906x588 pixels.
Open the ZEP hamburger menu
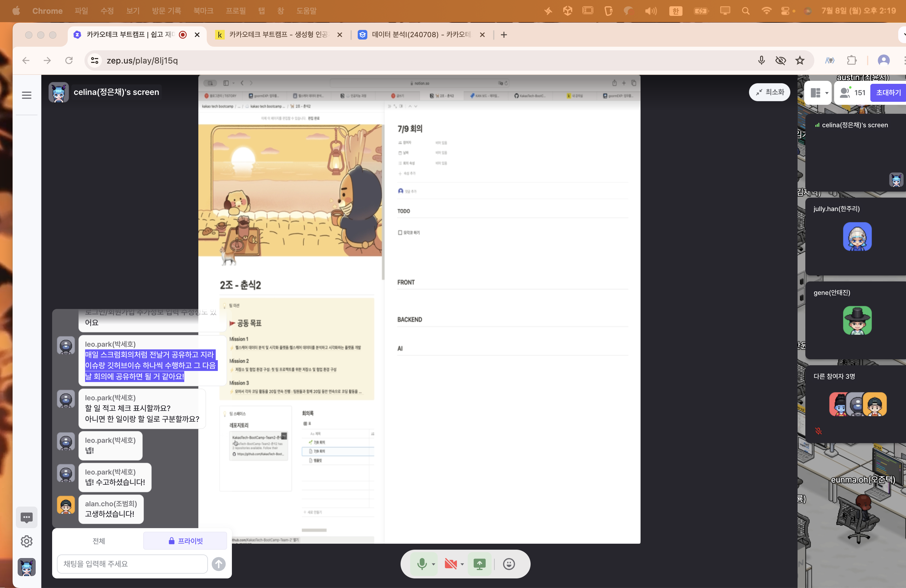pos(27,95)
